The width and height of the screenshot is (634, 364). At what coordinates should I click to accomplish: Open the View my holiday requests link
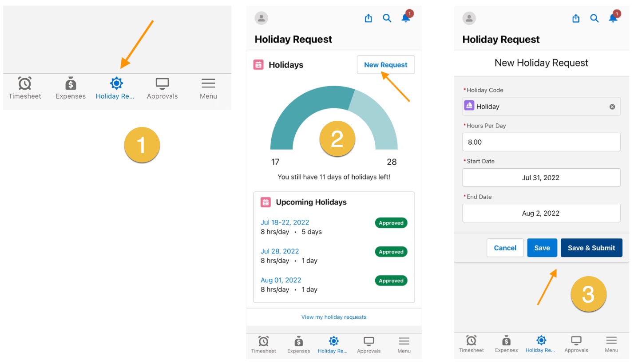[x=333, y=317]
